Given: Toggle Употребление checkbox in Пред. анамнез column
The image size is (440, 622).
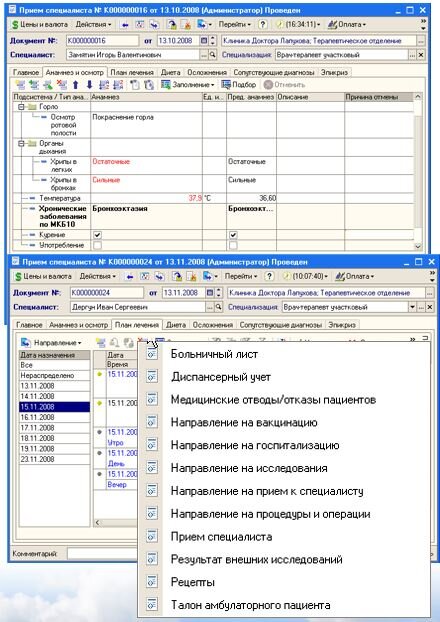Looking at the screenshot, I should click(233, 245).
